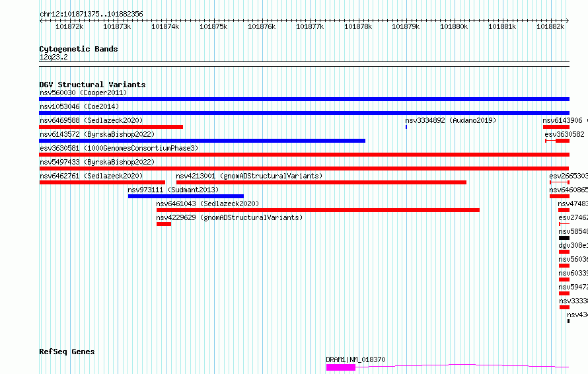Click the 101875k ruler tick label
588x374 pixels.
tap(213, 26)
